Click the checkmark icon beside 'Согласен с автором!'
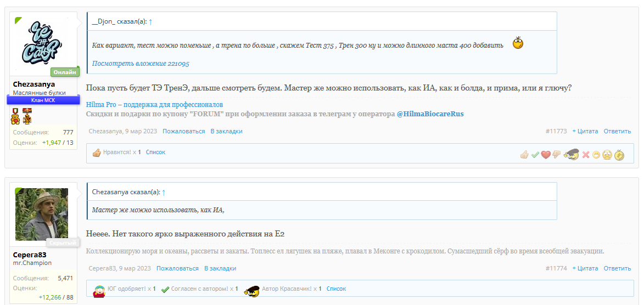Image resolution: width=644 pixels, height=305 pixels. click(x=165, y=290)
